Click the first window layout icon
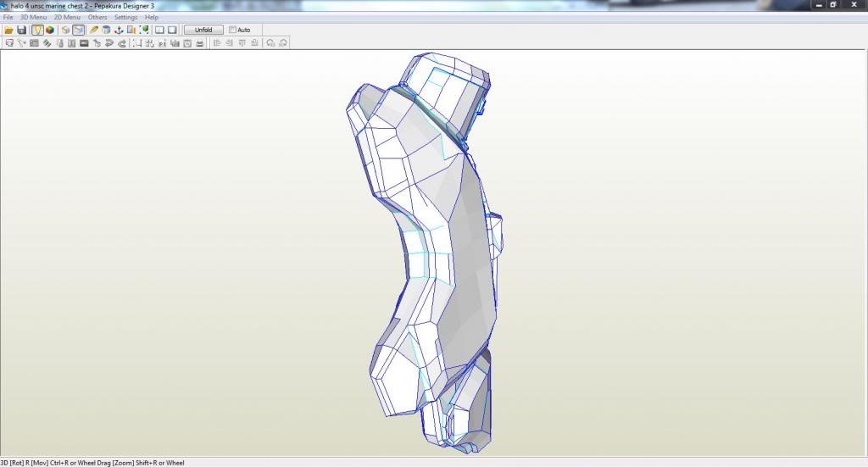 coord(159,30)
